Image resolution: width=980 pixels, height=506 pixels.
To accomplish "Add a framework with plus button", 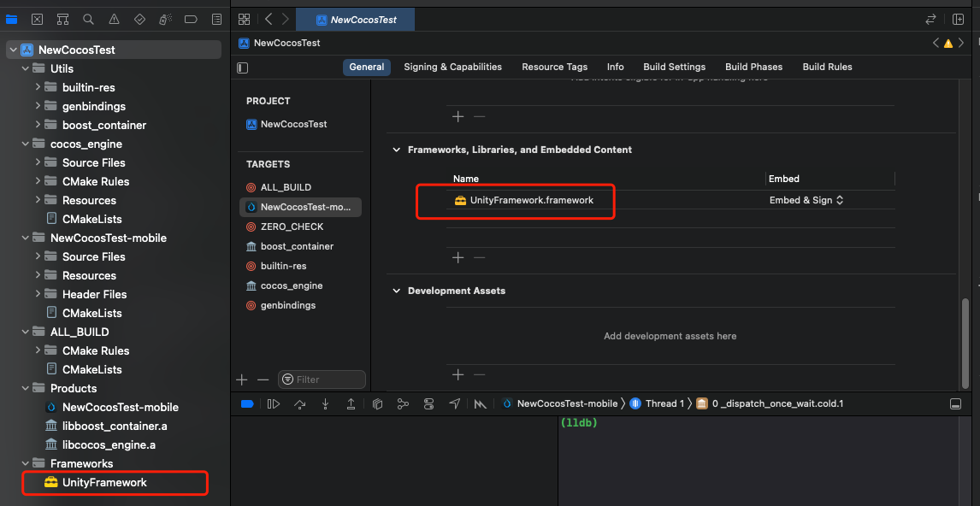I will pos(458,257).
